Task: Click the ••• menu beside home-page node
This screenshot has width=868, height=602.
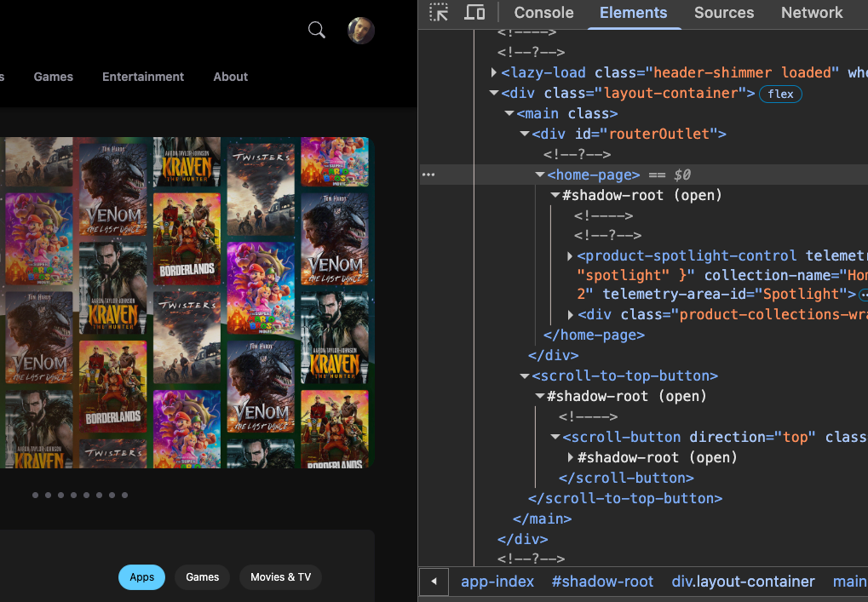Action: tap(428, 175)
